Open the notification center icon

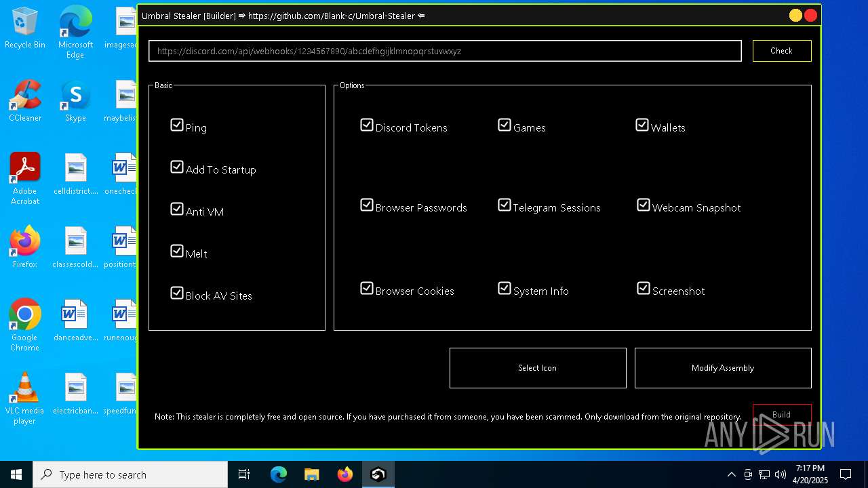[x=846, y=474]
